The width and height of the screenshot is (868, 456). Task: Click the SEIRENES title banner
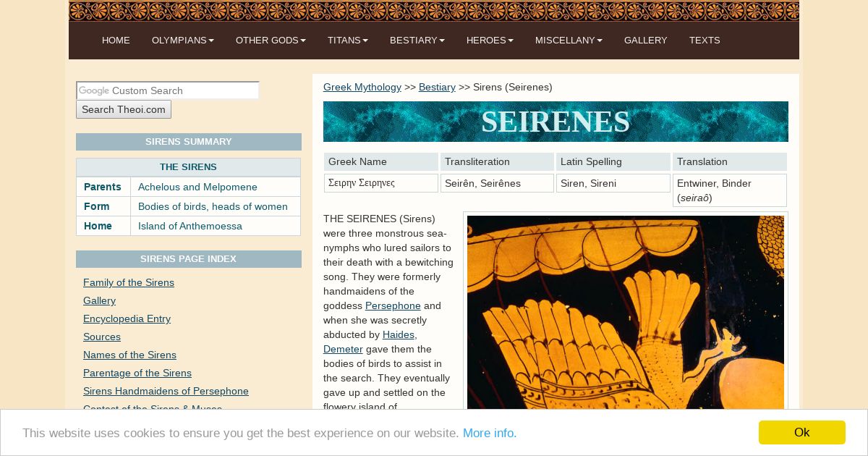[x=556, y=122]
